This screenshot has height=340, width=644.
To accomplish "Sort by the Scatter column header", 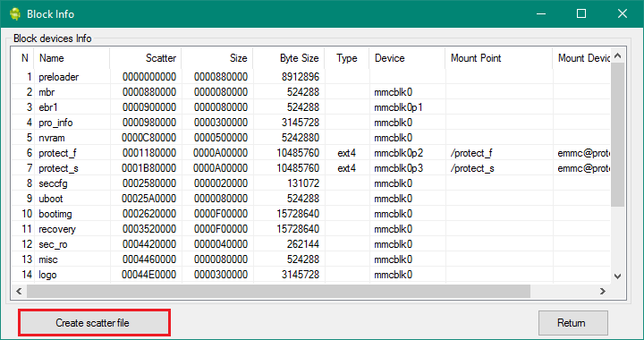I will 146,58.
